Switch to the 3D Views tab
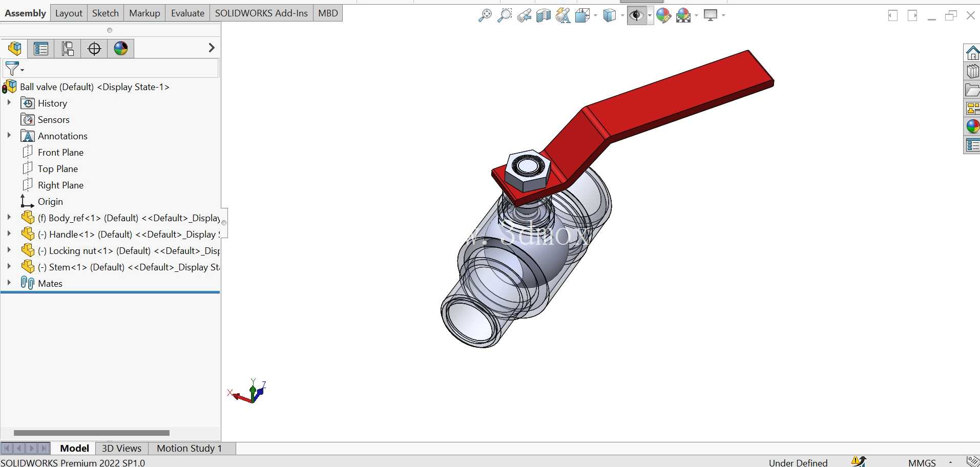980x467 pixels. click(x=121, y=448)
